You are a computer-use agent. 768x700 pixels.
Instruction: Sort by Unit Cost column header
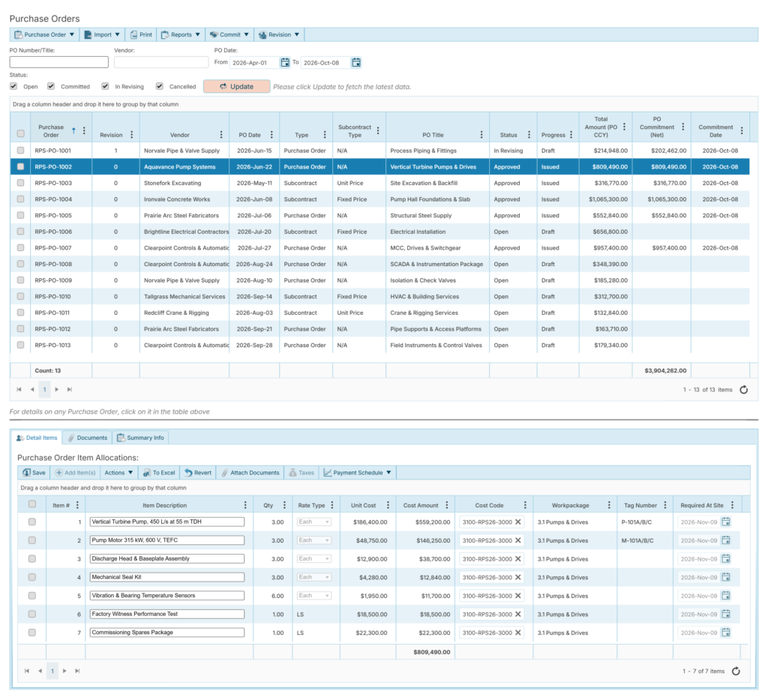coord(364,505)
